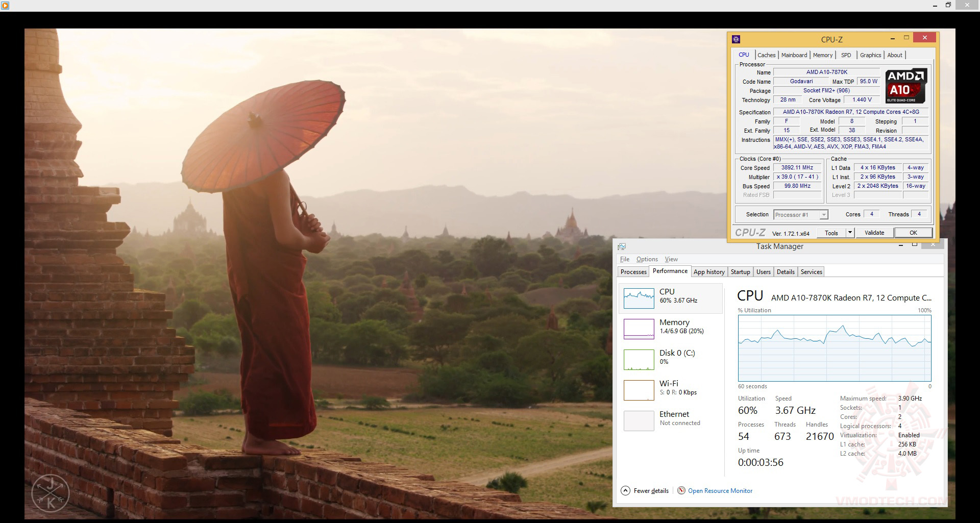This screenshot has width=980, height=523.
Task: Minimize the media player window
Action: pos(935,5)
